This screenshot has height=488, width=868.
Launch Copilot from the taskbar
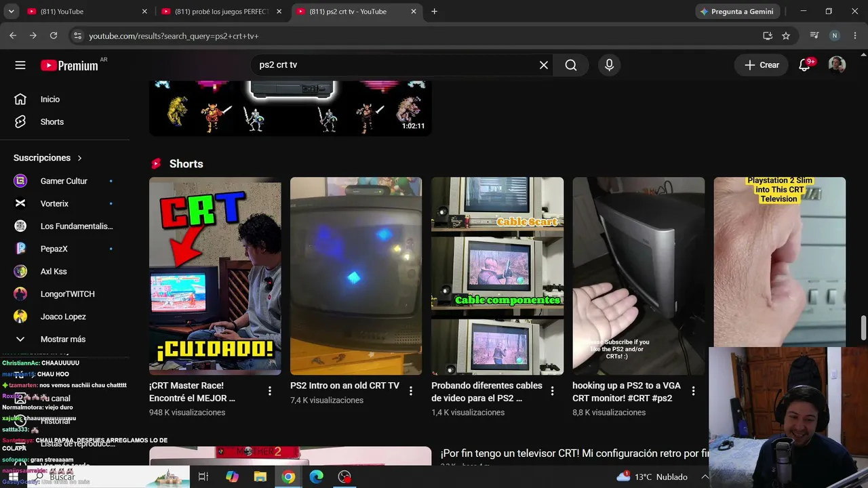coord(232,476)
